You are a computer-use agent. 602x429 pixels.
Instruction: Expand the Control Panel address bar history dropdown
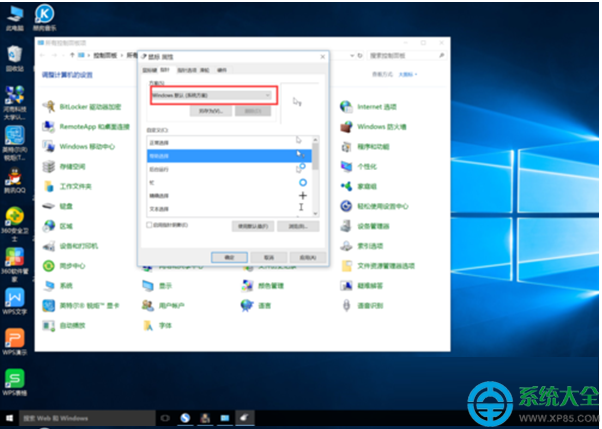352,56
